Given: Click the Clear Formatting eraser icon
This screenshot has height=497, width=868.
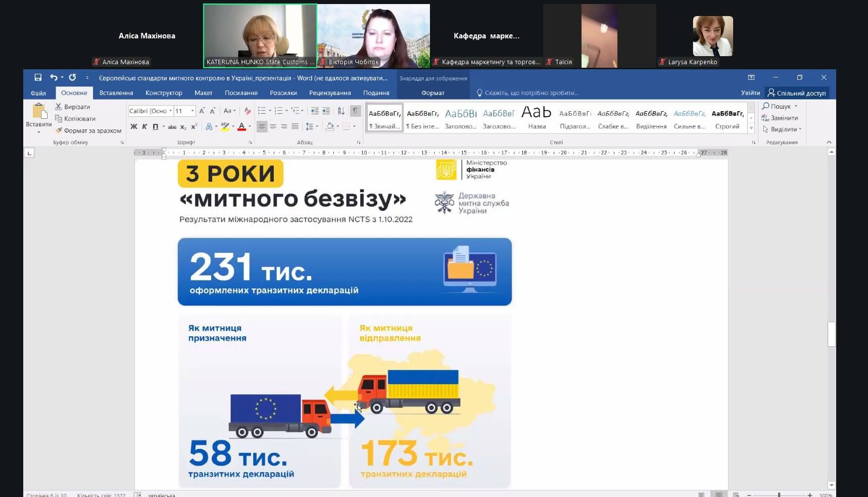Looking at the screenshot, I should pyautogui.click(x=247, y=111).
